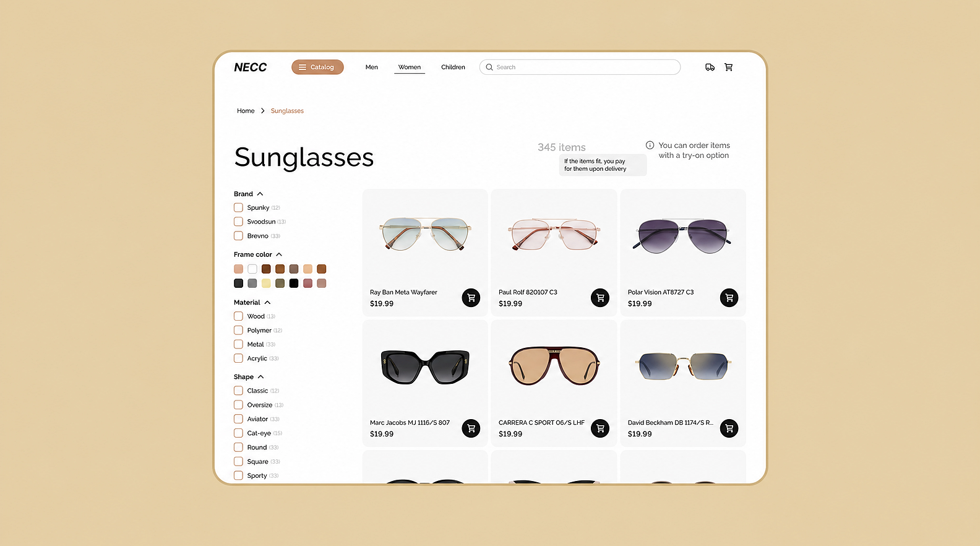Click the NECC logo

point(250,67)
